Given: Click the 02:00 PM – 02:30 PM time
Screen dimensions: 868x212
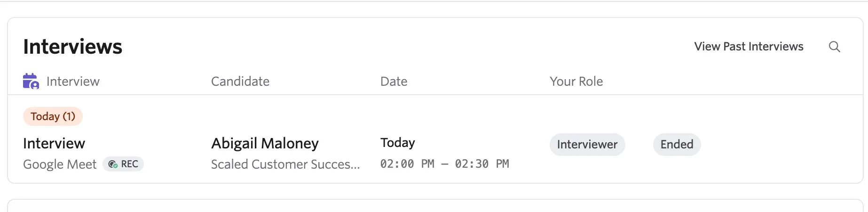Looking at the screenshot, I should 444,164.
